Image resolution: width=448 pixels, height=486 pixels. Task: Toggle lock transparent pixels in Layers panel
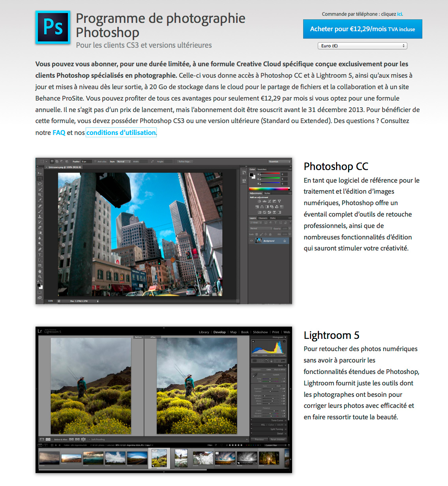pyautogui.click(x=257, y=234)
